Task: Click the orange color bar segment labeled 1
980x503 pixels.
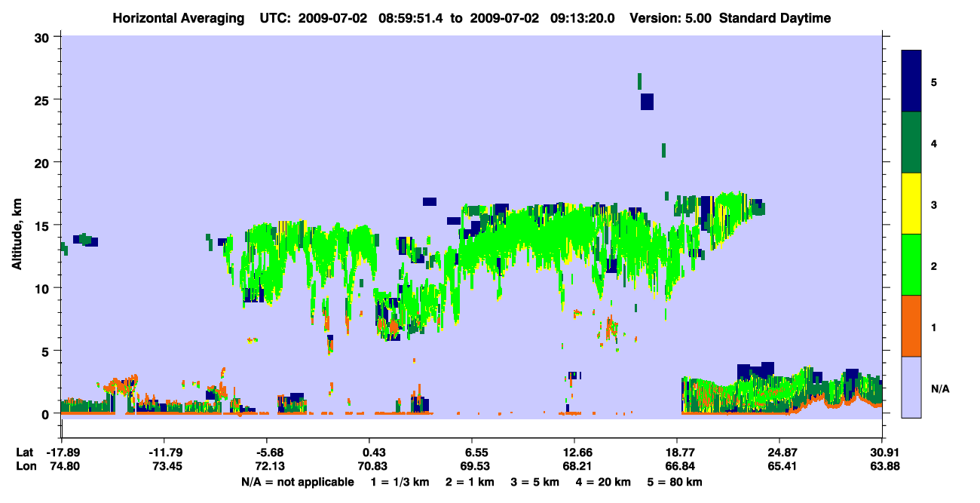Action: (911, 326)
